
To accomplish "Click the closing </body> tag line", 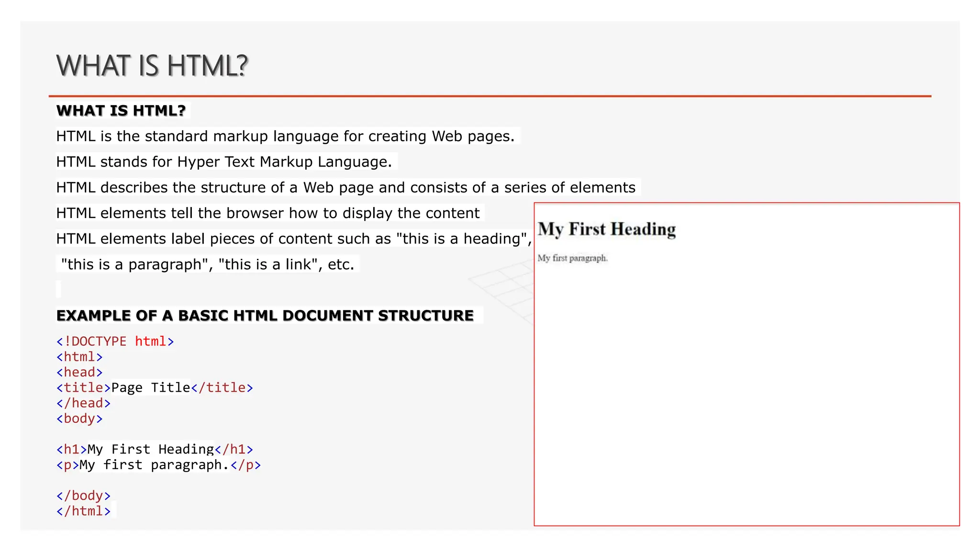I will 83,496.
